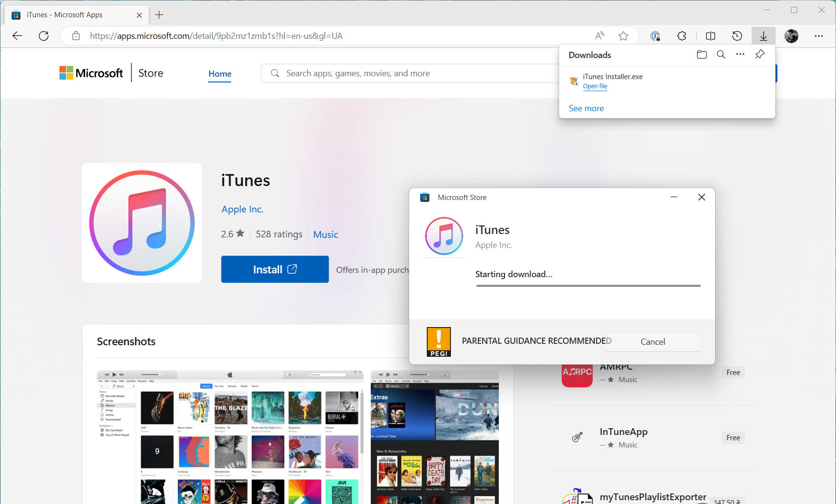Open the AMRPC app icon
This screenshot has width=836, height=504.
point(577,375)
